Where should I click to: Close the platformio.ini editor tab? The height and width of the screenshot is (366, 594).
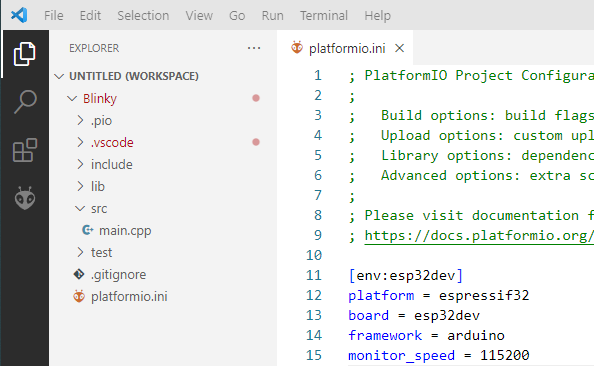[x=399, y=48]
